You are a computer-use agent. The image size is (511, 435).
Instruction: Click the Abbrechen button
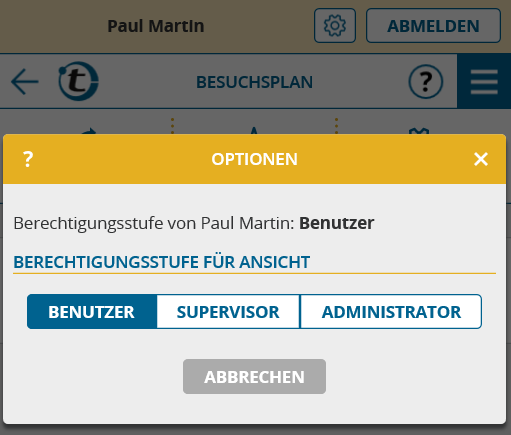[254, 377]
